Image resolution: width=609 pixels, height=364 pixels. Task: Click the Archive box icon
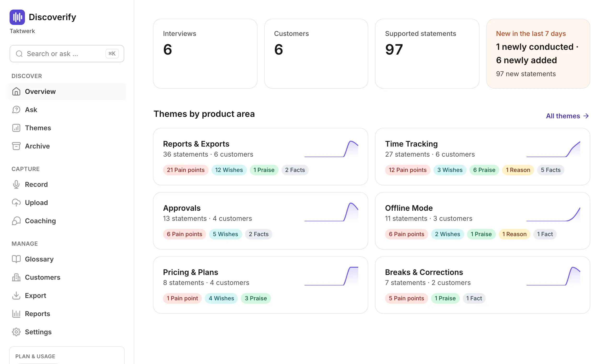[x=16, y=146]
